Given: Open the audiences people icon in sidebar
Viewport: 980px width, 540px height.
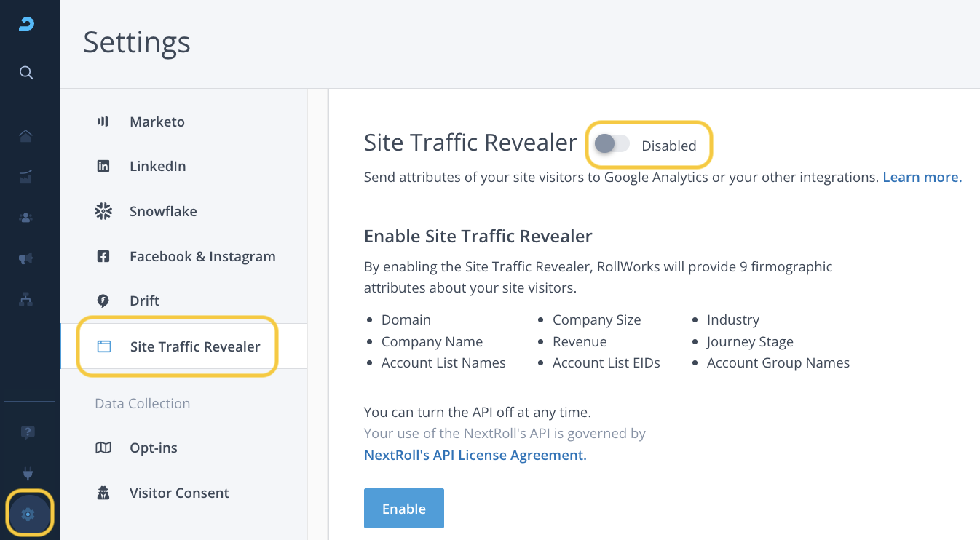Looking at the screenshot, I should [26, 218].
